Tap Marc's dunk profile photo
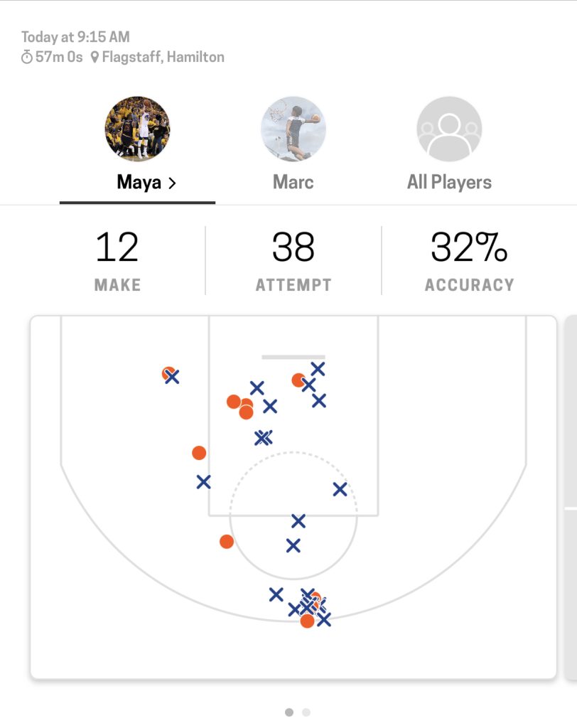Viewport: 577px width, 728px height. tap(293, 129)
